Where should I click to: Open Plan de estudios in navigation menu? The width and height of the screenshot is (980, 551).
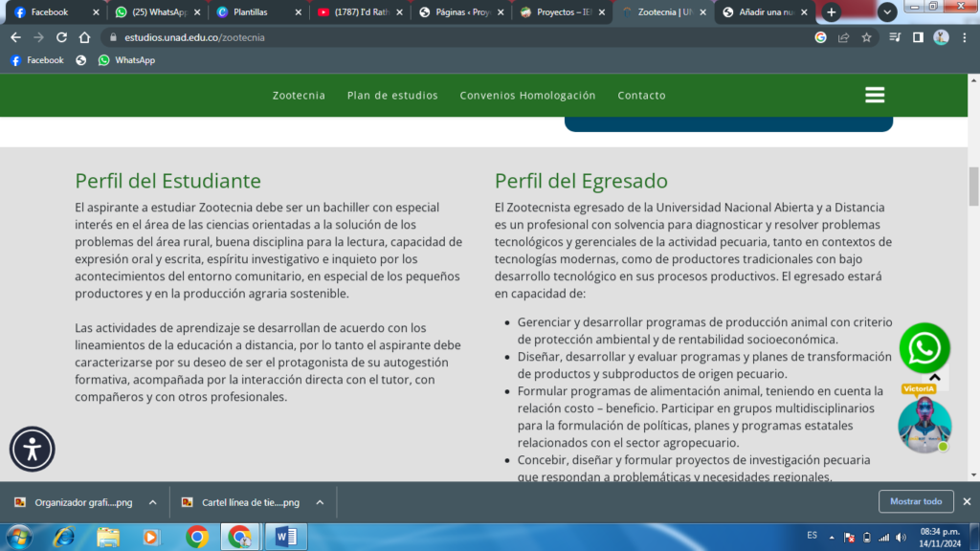[392, 96]
